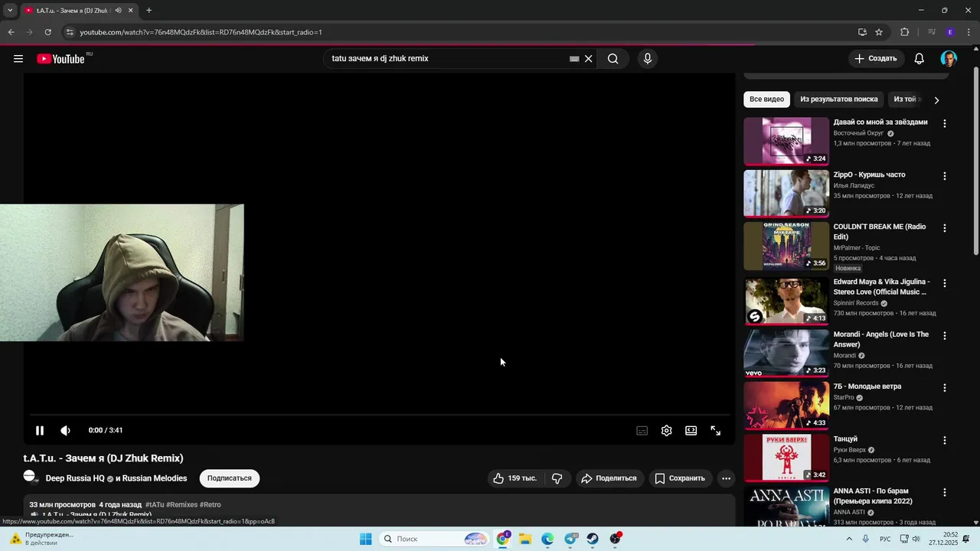Open options for COULDN'T BREAK ME video

(x=945, y=228)
